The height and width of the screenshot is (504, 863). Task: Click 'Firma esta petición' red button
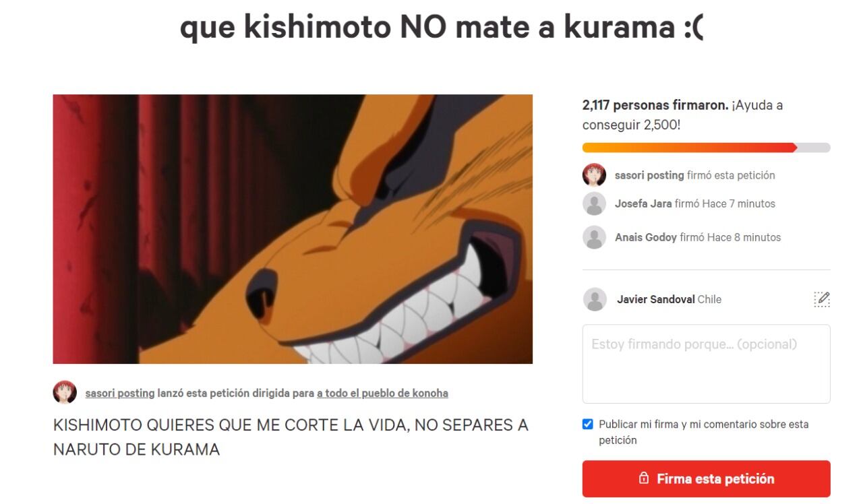(706, 478)
